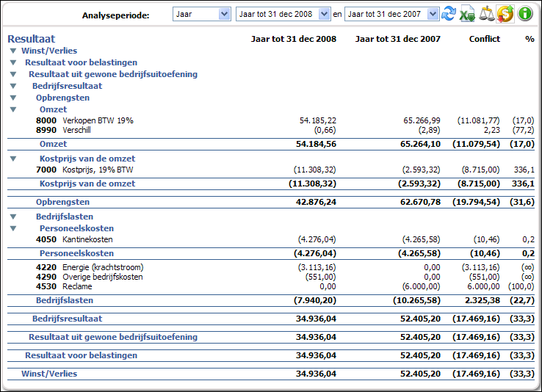Collapse the Winst/Verlies section triangle
This screenshot has height=392, width=542.
click(13, 51)
